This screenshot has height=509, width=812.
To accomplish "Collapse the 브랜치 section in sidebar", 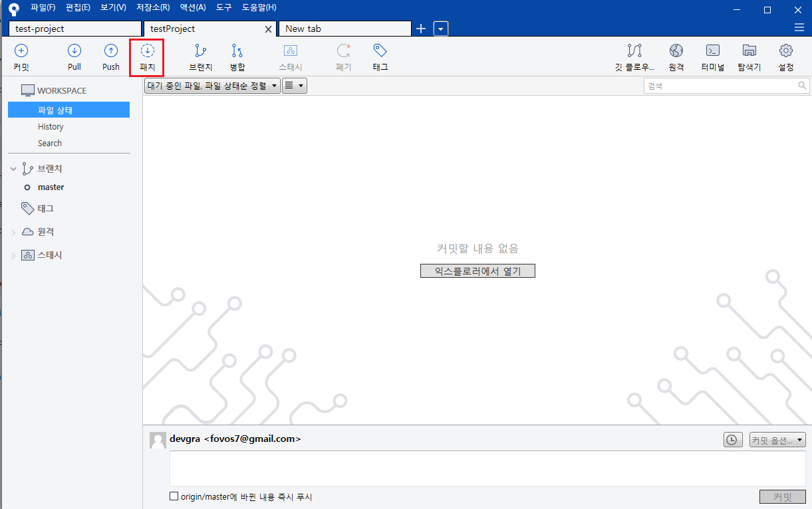I will (13, 169).
